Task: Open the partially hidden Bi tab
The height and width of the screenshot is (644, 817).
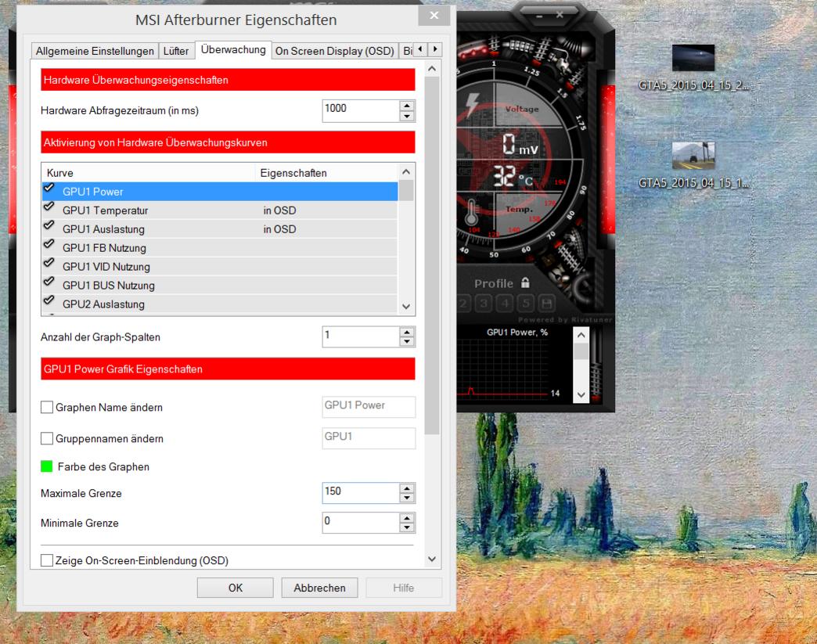Action: (x=406, y=51)
